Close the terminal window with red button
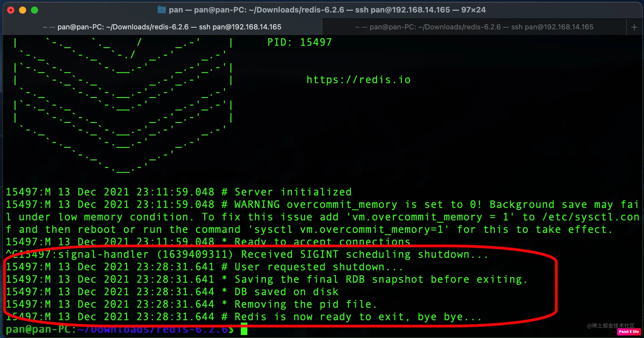644x338 pixels. (11, 10)
